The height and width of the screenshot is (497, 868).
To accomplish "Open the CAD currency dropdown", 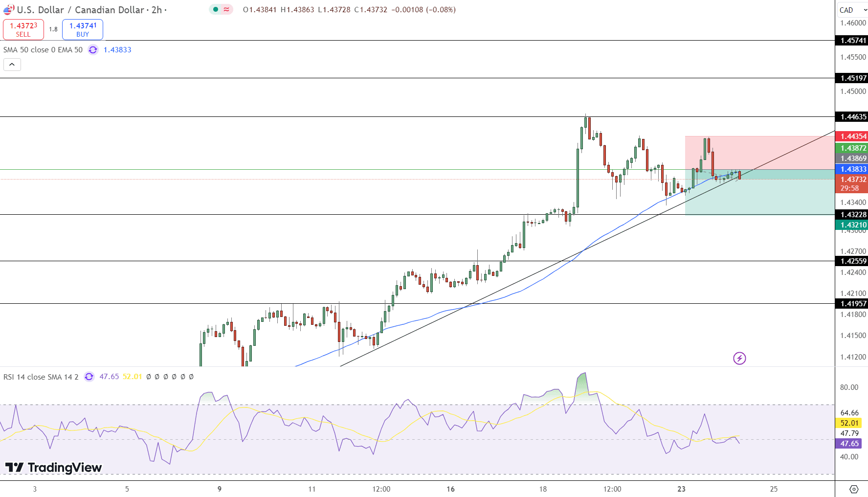I will coord(851,10).
